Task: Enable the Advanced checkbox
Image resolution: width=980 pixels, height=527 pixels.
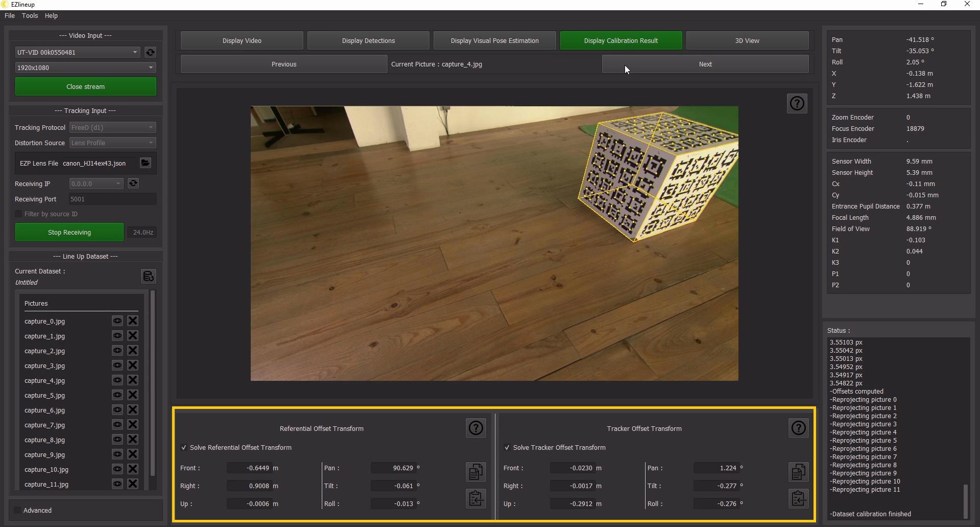Action: pyautogui.click(x=18, y=510)
